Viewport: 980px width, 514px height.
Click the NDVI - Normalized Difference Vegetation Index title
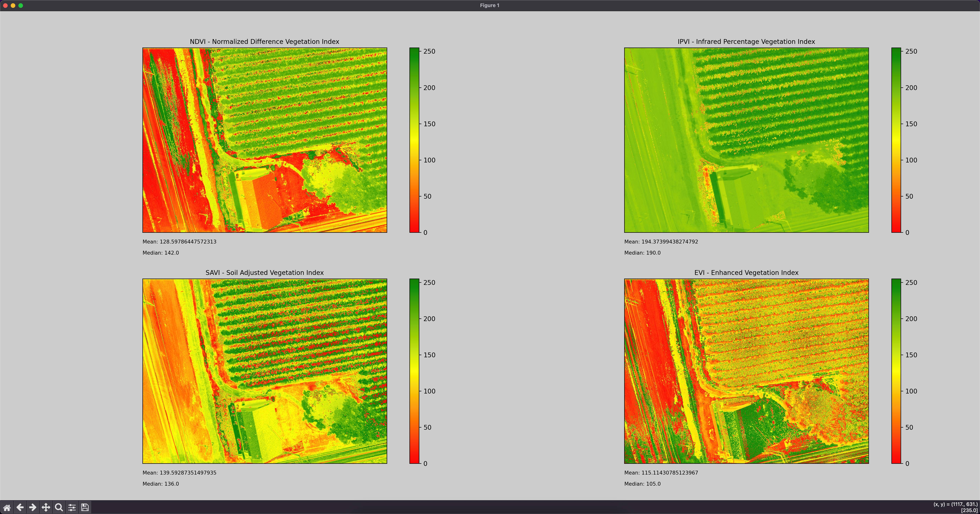pyautogui.click(x=264, y=42)
